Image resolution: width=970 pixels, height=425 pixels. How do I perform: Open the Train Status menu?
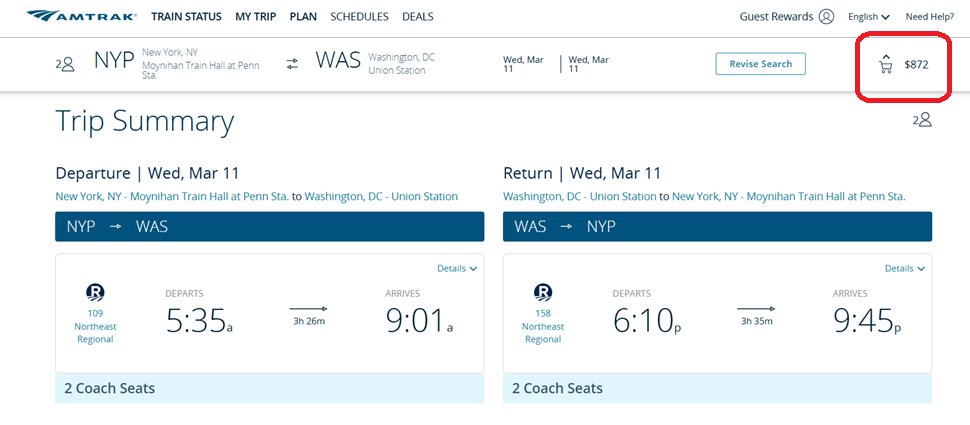click(187, 17)
